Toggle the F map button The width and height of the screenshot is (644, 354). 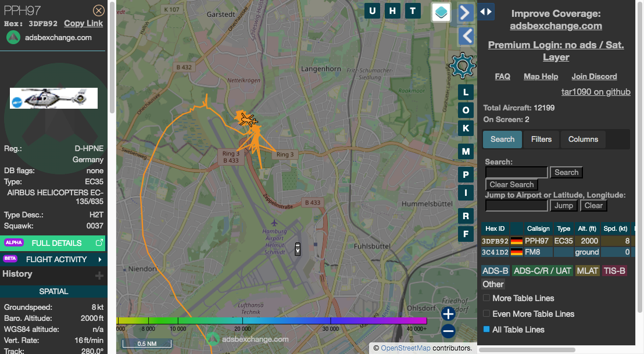[466, 234]
